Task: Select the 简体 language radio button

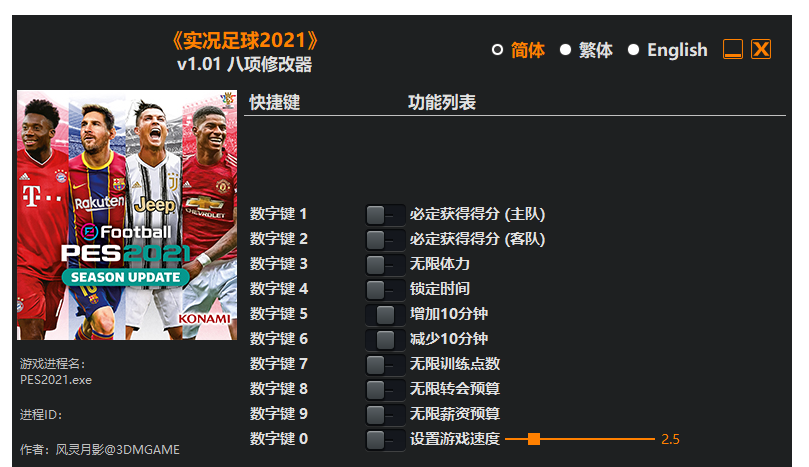Action: (x=497, y=50)
